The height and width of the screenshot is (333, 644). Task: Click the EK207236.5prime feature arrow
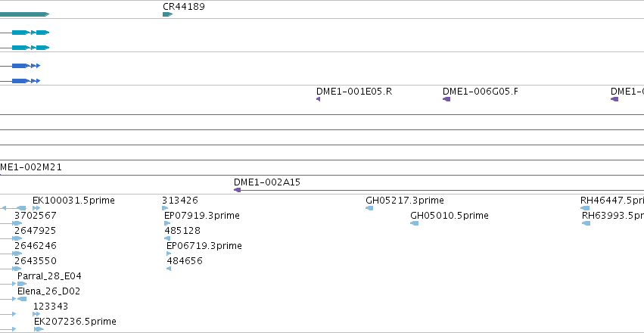click(39, 329)
